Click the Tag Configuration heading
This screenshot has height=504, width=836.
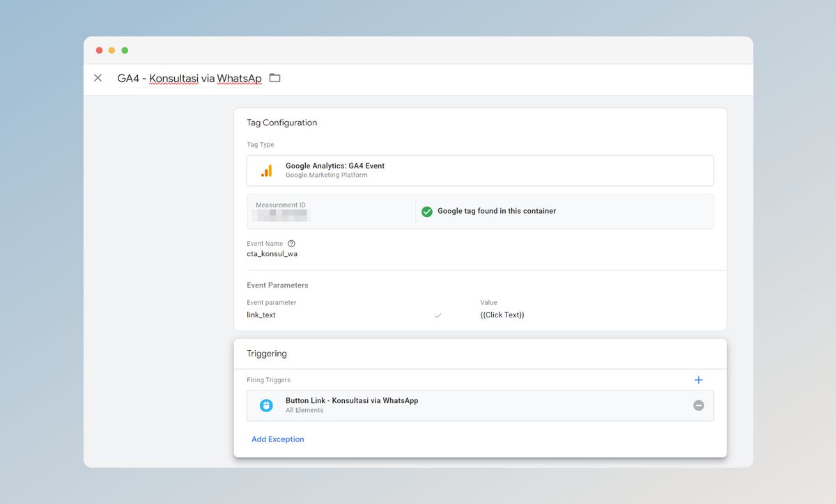(x=281, y=123)
